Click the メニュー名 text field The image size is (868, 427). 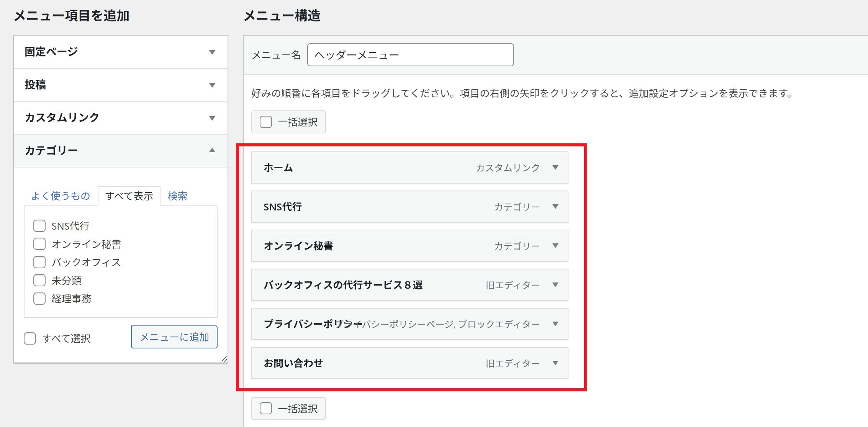(410, 55)
